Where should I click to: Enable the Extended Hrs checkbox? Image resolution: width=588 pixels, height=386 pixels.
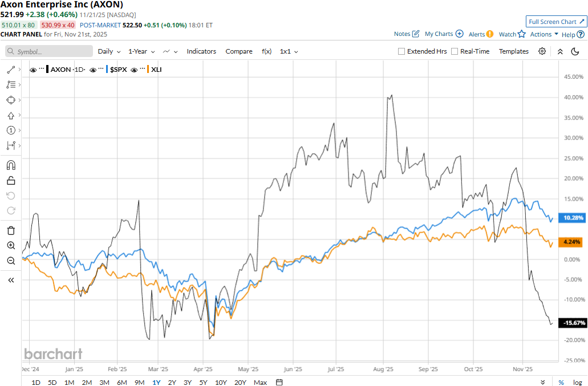tap(402, 51)
